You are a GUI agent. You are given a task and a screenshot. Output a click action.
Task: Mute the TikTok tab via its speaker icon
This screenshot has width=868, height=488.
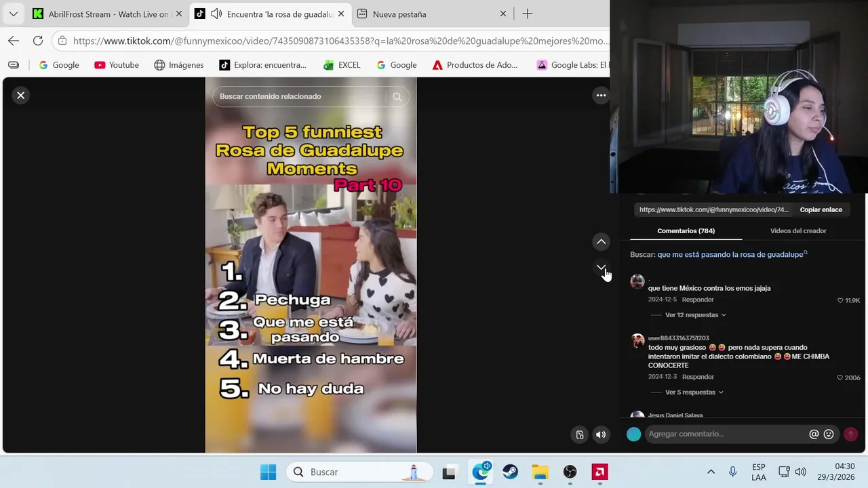coord(216,14)
